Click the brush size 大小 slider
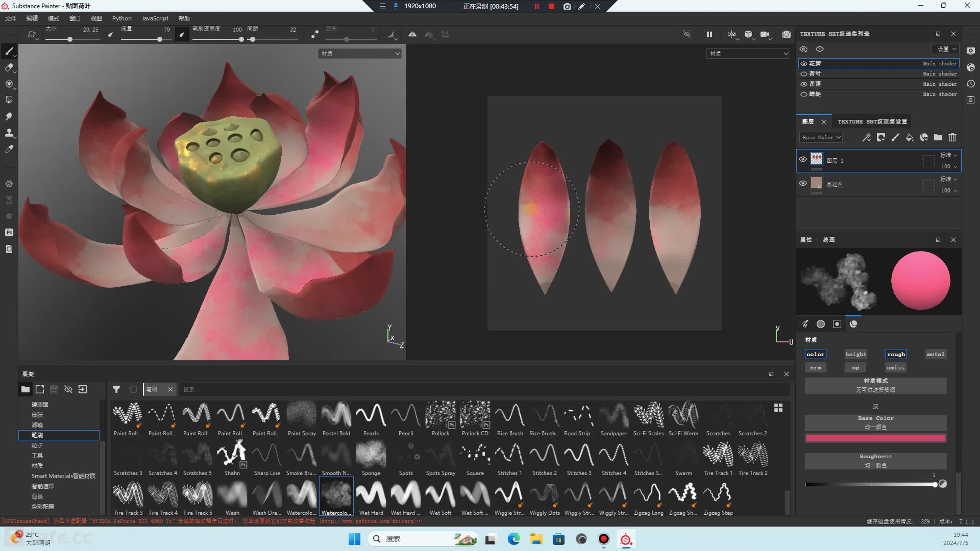Image resolution: width=980 pixels, height=551 pixels. click(x=73, y=39)
